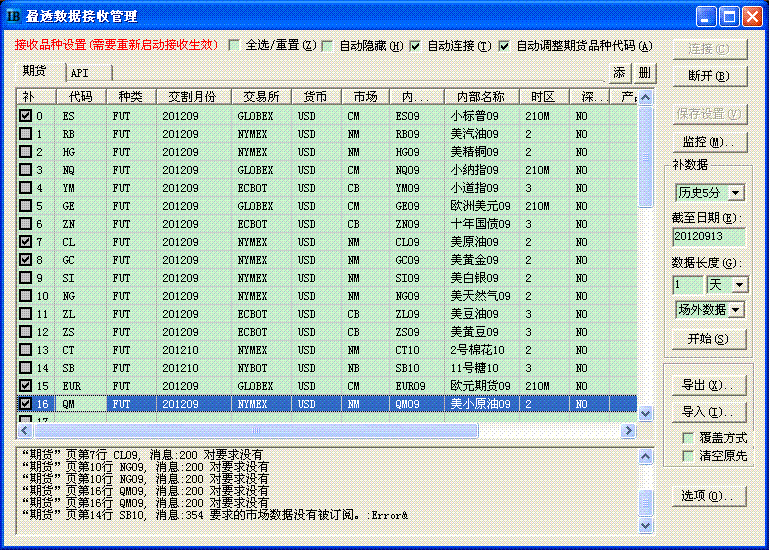Enable the 覆盖方式 checkbox

coord(688,438)
